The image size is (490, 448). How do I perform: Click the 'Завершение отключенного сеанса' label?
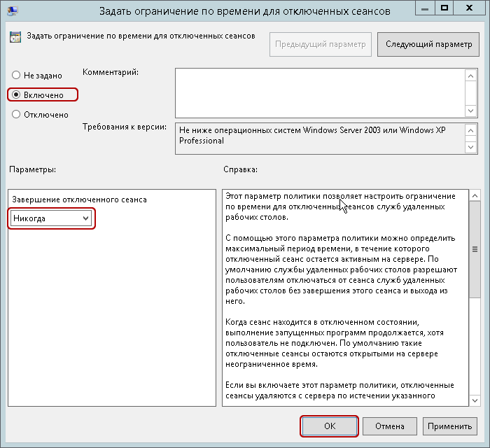click(x=79, y=199)
